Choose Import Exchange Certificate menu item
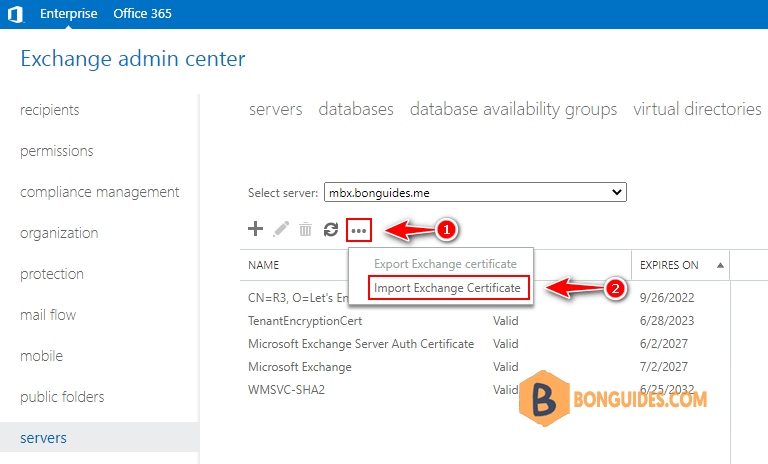768x464 pixels. click(x=447, y=288)
